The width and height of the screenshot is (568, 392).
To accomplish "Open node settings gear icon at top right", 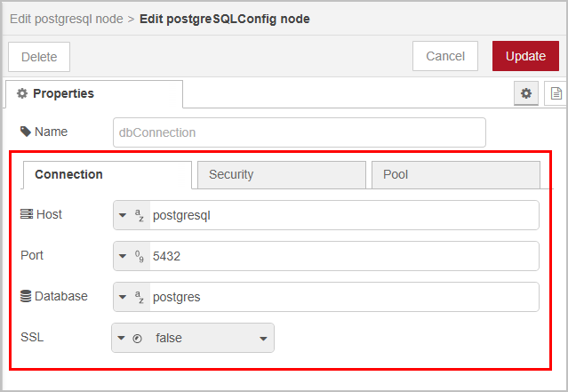I will pos(526,93).
